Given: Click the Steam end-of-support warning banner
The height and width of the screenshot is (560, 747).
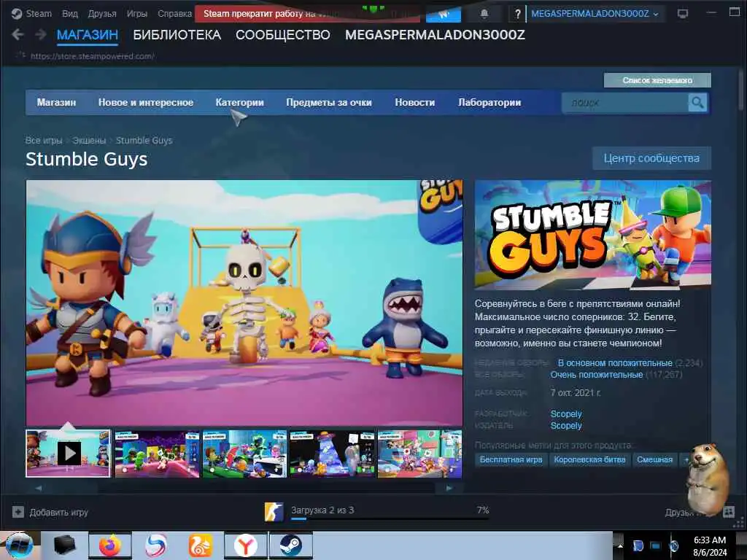Looking at the screenshot, I should [x=307, y=14].
